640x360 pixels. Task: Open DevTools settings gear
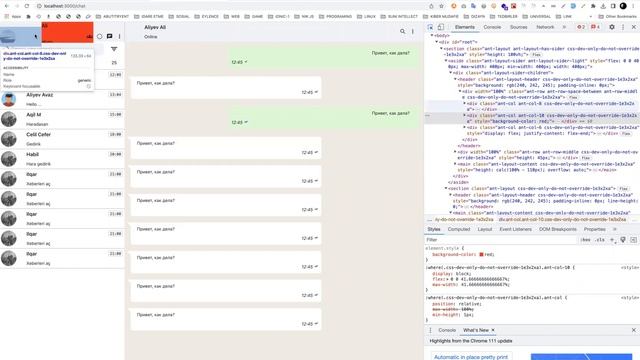pos(611,27)
